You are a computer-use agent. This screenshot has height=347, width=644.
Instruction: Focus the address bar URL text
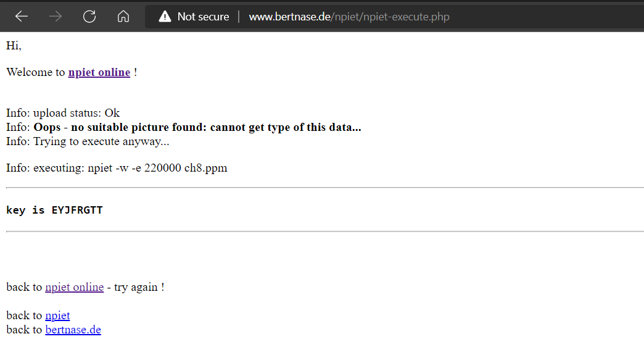click(349, 17)
